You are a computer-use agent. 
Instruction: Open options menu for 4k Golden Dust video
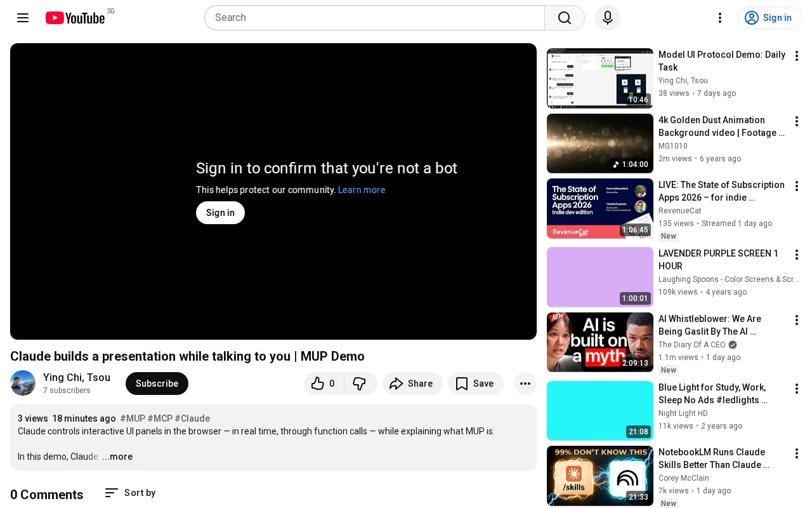point(797,121)
